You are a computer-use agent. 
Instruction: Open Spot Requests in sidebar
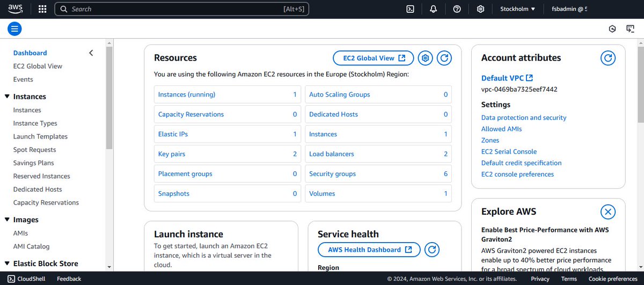click(x=34, y=150)
